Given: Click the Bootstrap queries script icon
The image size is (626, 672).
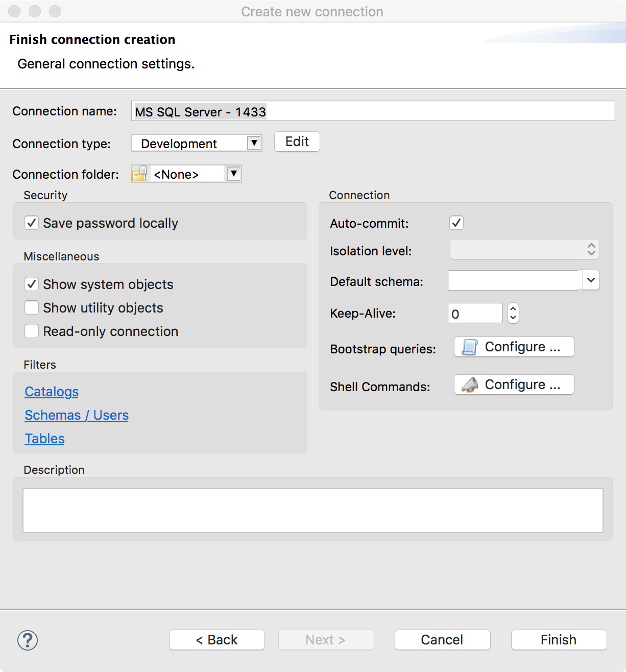Looking at the screenshot, I should [470, 347].
